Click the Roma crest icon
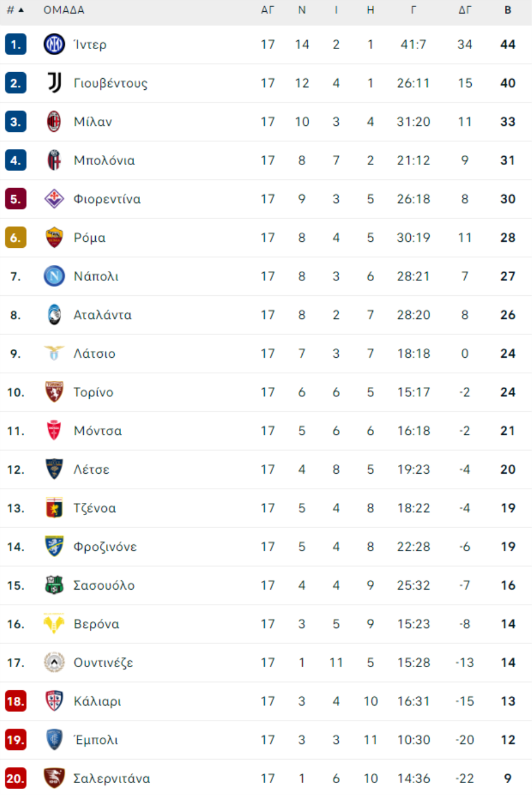Image resolution: width=532 pixels, height=795 pixels. [54, 237]
